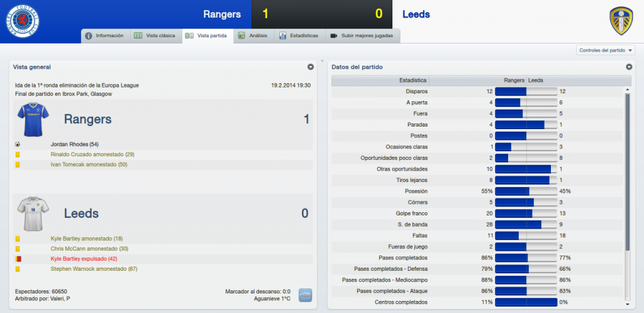Click the yellow card icon beside Stephen Warnock
The width and height of the screenshot is (644, 313).
click(18, 269)
